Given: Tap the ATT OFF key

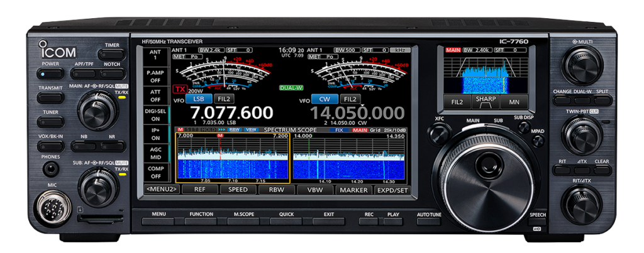Looking at the screenshot, I should click(155, 95).
